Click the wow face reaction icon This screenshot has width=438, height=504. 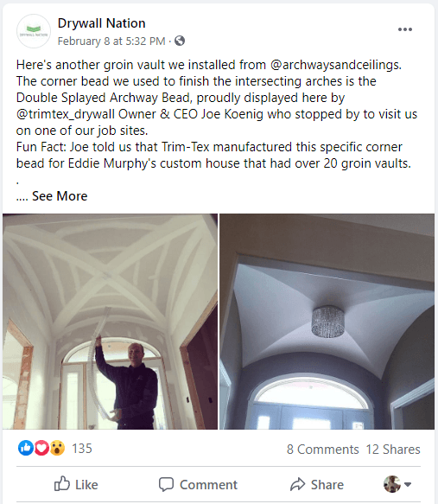point(57,448)
